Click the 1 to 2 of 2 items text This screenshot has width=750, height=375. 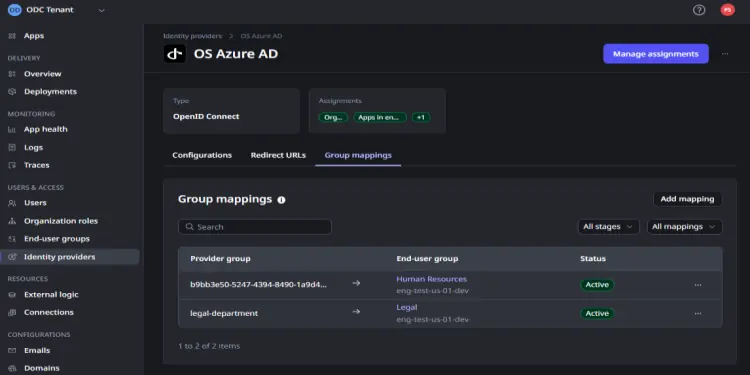[209, 346]
